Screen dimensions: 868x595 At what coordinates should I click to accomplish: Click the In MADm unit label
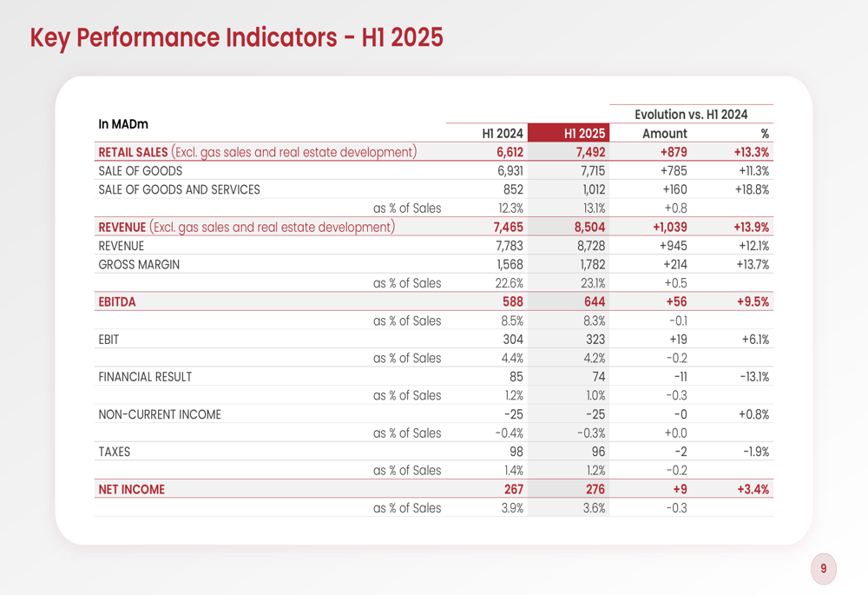click(x=122, y=124)
